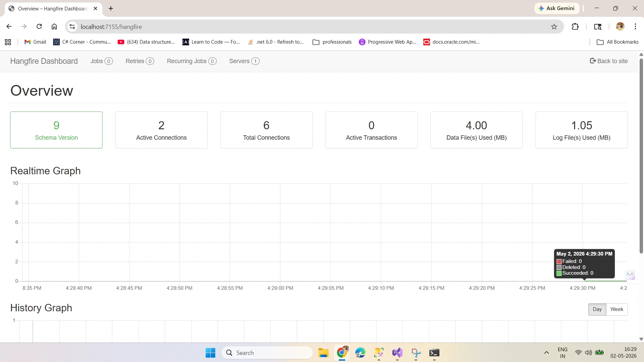Open the Servers tab
644x362 pixels.
point(244,61)
